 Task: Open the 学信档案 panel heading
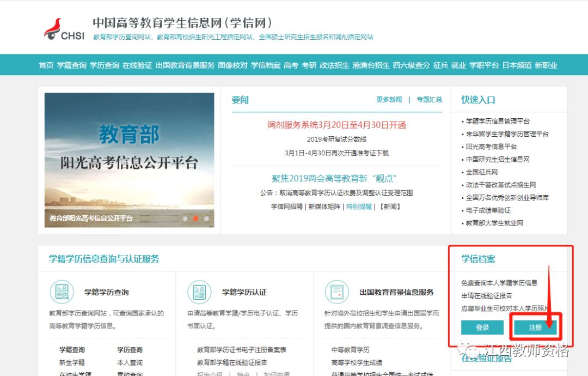coord(478,259)
